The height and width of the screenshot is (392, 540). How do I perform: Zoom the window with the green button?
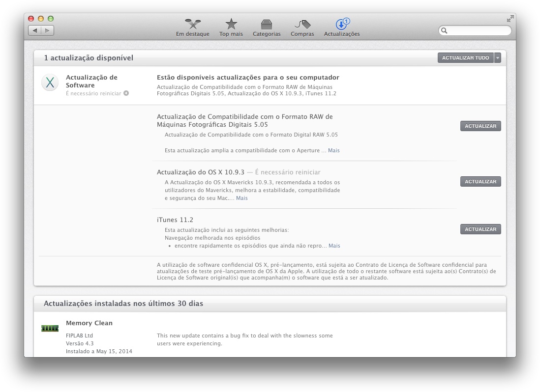51,19
